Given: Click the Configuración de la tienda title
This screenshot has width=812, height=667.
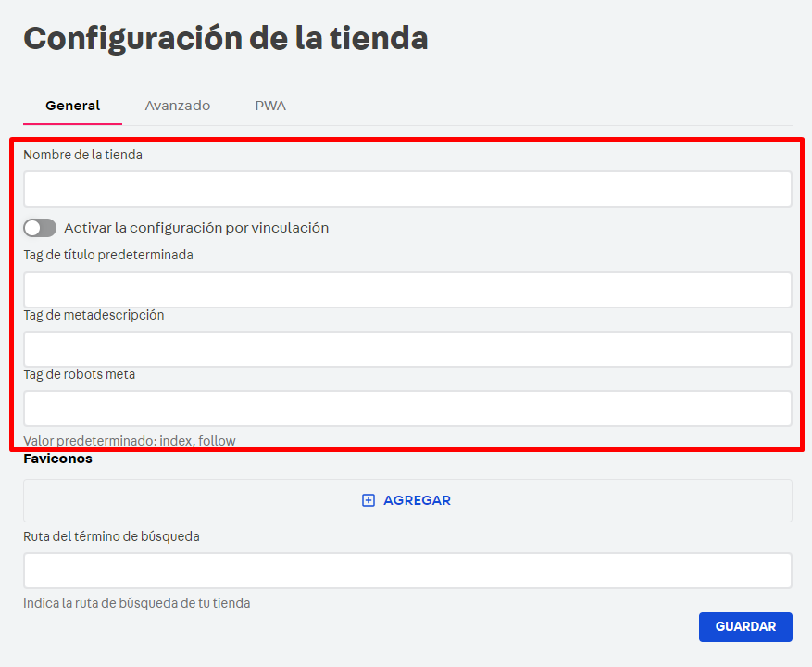Looking at the screenshot, I should (x=225, y=38).
